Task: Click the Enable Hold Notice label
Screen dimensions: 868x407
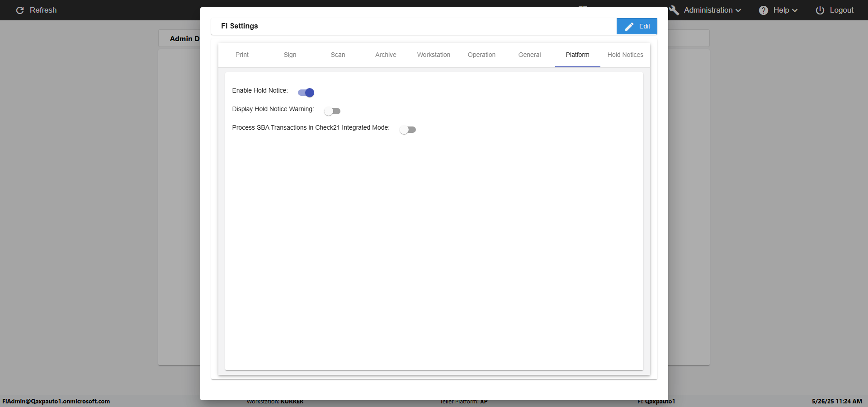Action: 260,90
